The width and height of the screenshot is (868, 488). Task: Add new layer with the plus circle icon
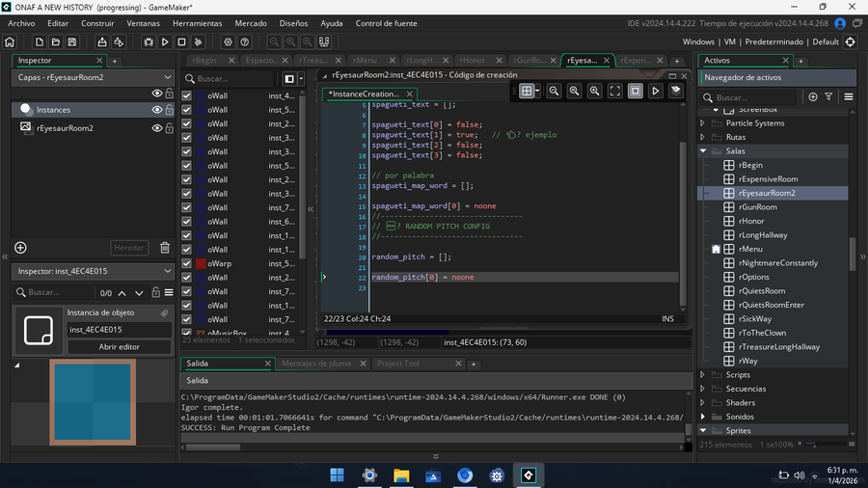(x=20, y=248)
